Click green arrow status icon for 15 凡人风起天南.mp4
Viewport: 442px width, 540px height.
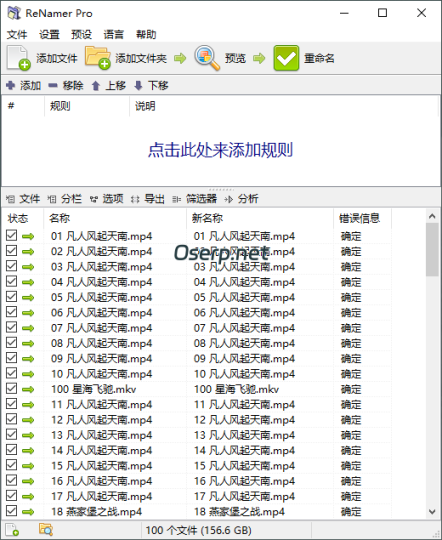(x=28, y=466)
